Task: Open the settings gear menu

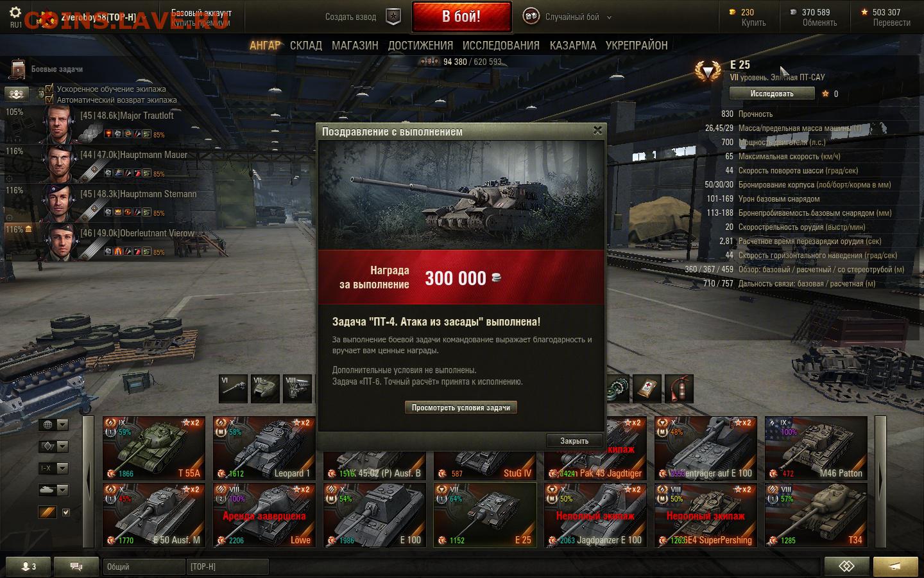Action: pyautogui.click(x=15, y=13)
